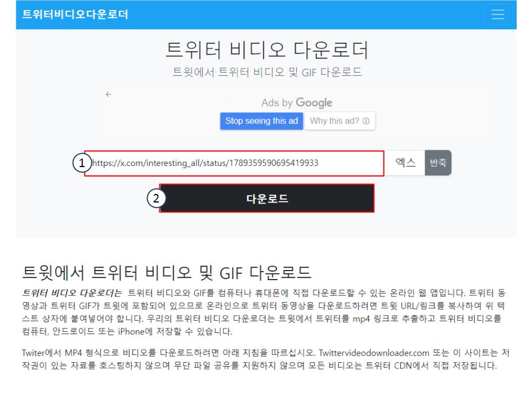The image size is (532, 405).
Task: Click the dark 반죽 paste button
Action: click(x=437, y=162)
